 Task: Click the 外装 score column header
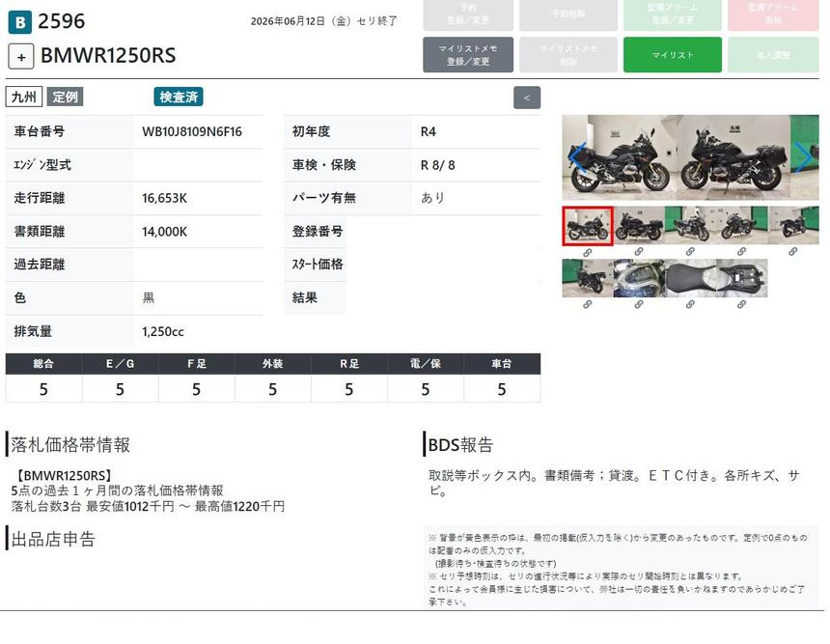(272, 364)
